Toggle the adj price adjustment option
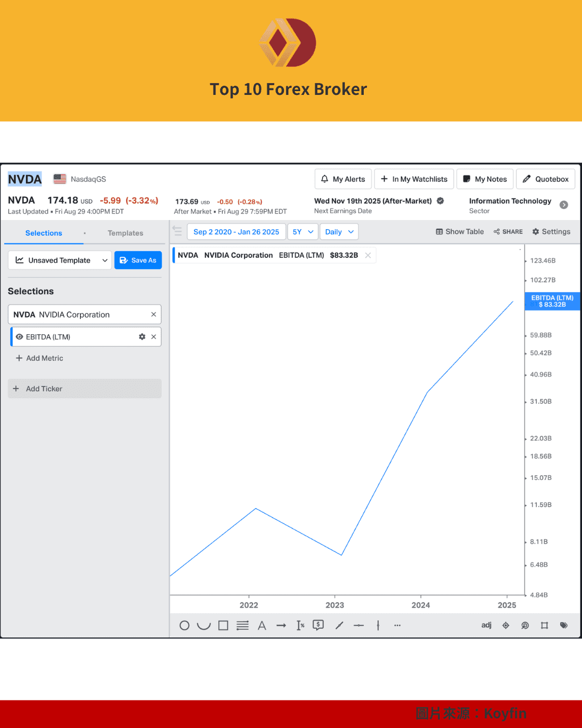582x728 pixels. click(x=486, y=626)
